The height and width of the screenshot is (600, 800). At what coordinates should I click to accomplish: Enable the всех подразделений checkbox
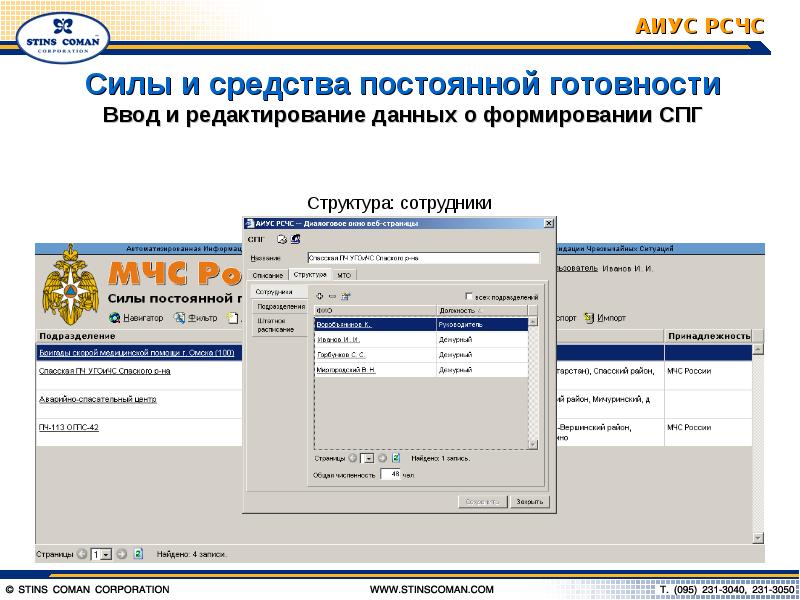coord(469,296)
